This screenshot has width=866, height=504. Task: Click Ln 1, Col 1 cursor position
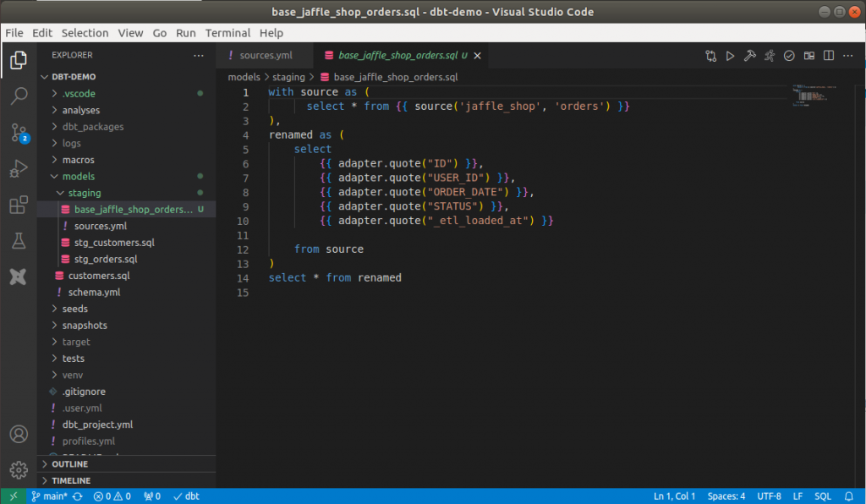tap(674, 496)
